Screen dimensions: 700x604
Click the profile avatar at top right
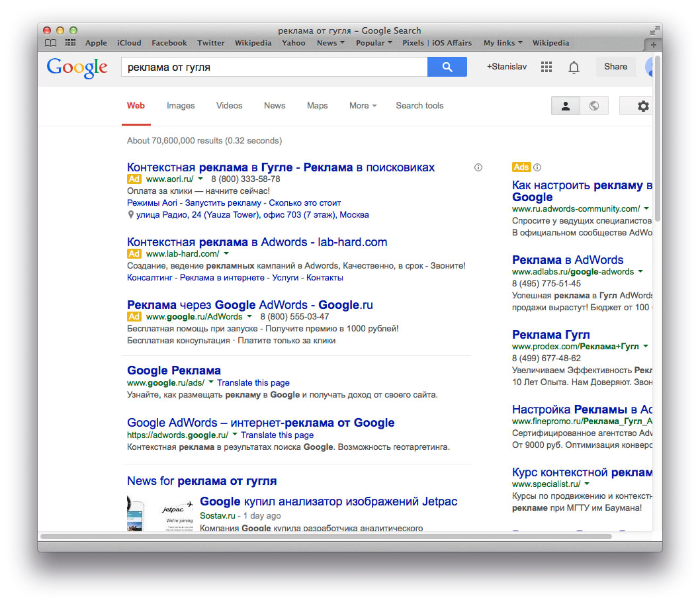point(648,67)
